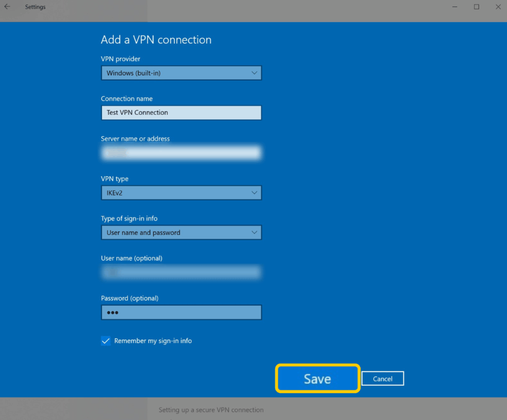Uncheck Remember my sign-in info

105,341
